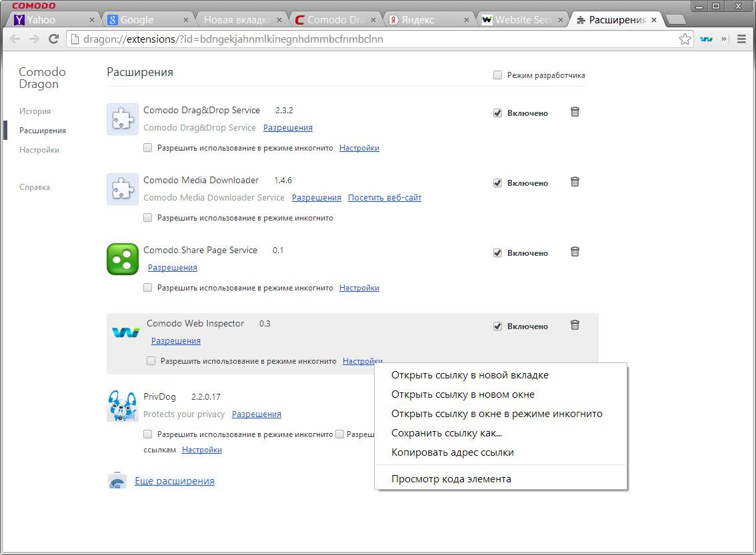Choose Открыть ссылку в новой вкладке
The width and height of the screenshot is (756, 555).
pos(501,375)
